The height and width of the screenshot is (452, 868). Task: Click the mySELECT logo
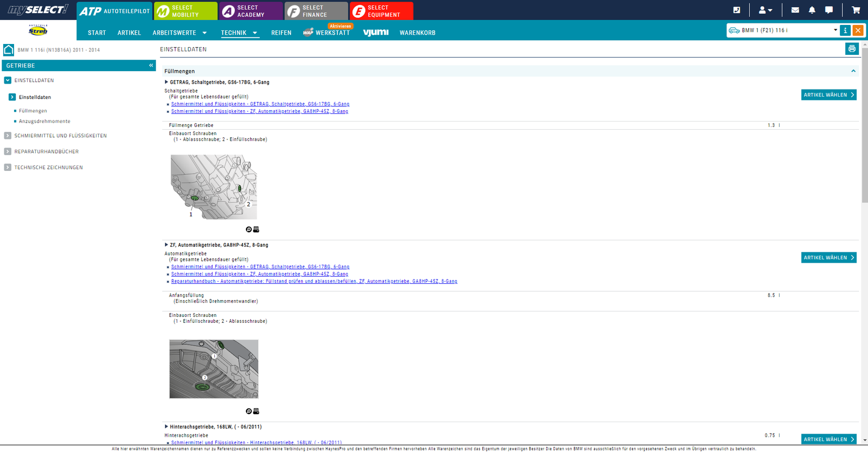tap(38, 9)
